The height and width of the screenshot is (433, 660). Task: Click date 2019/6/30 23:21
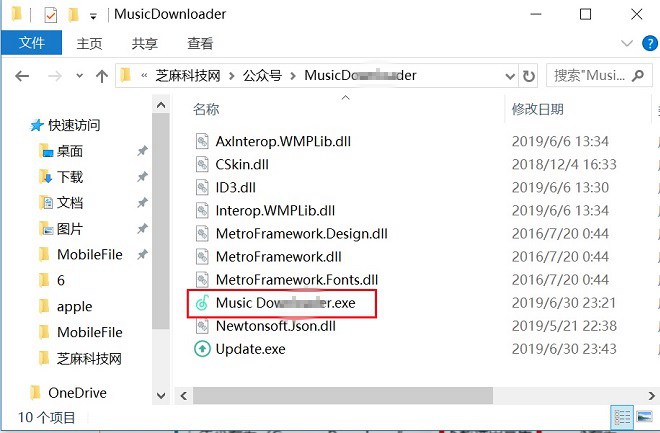[x=564, y=303]
